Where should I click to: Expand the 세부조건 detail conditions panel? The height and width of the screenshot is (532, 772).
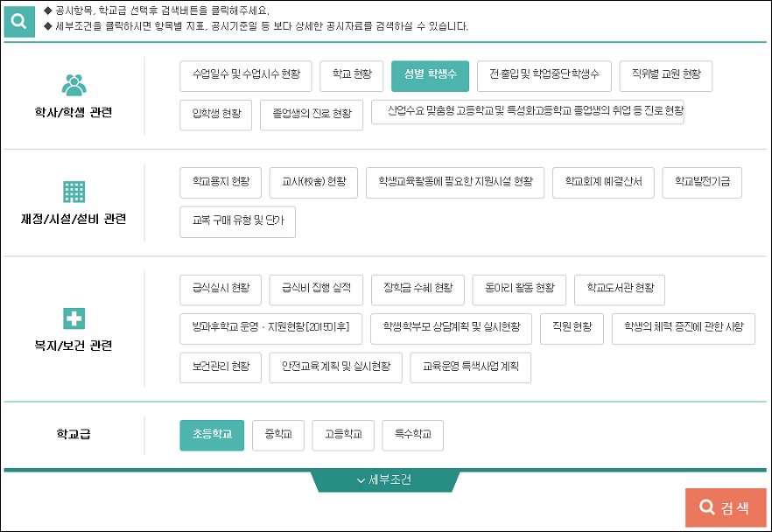[x=385, y=480]
